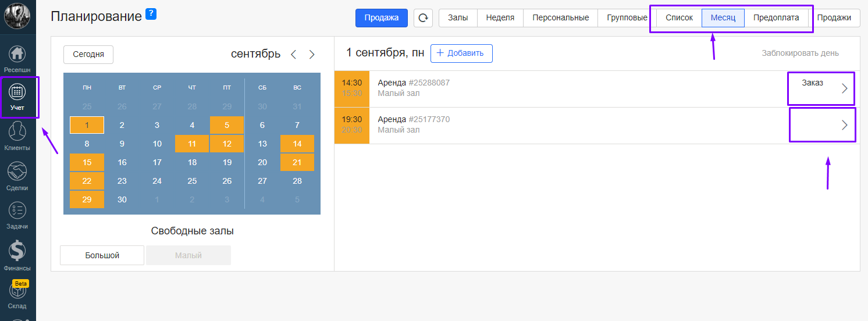The width and height of the screenshot is (868, 321).
Task: Switch to the Неделя tab
Action: pos(500,18)
